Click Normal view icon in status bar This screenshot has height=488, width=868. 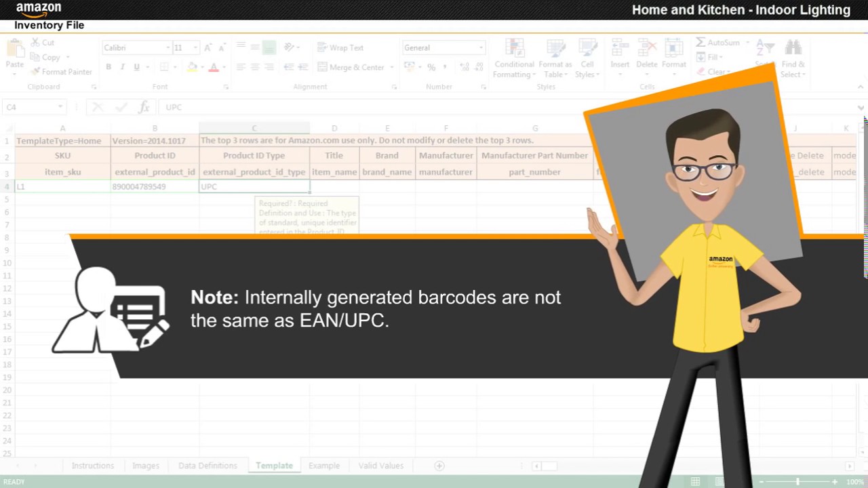click(695, 481)
